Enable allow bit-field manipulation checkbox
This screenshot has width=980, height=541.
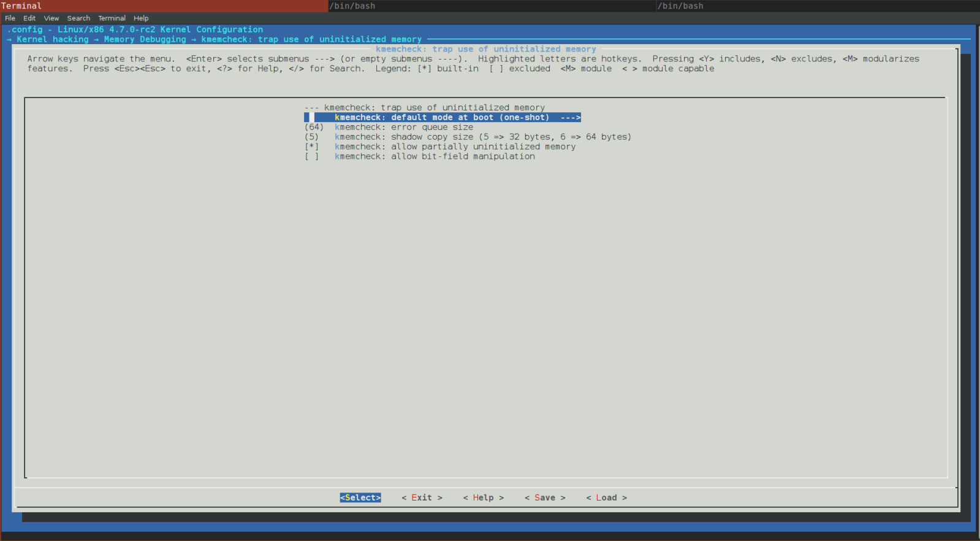pos(312,157)
